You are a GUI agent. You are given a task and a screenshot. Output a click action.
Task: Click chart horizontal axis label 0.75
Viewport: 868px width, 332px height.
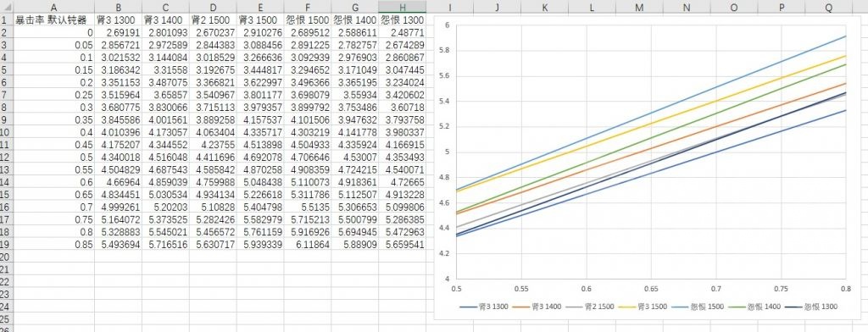pyautogui.click(x=781, y=289)
